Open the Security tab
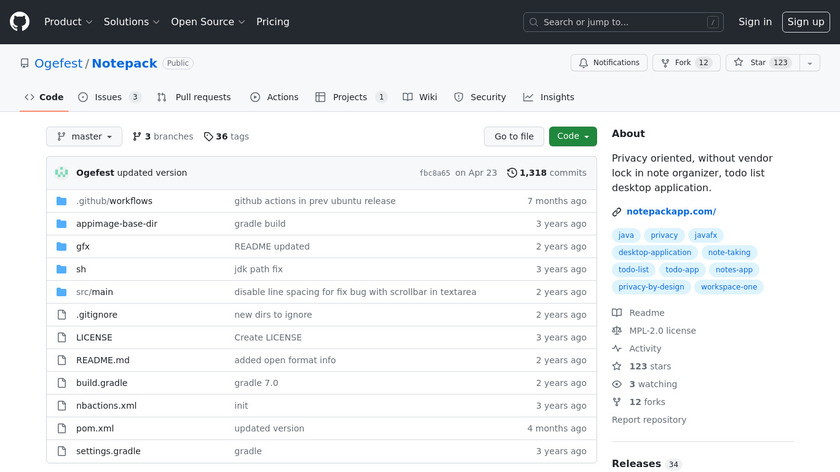 (x=480, y=97)
